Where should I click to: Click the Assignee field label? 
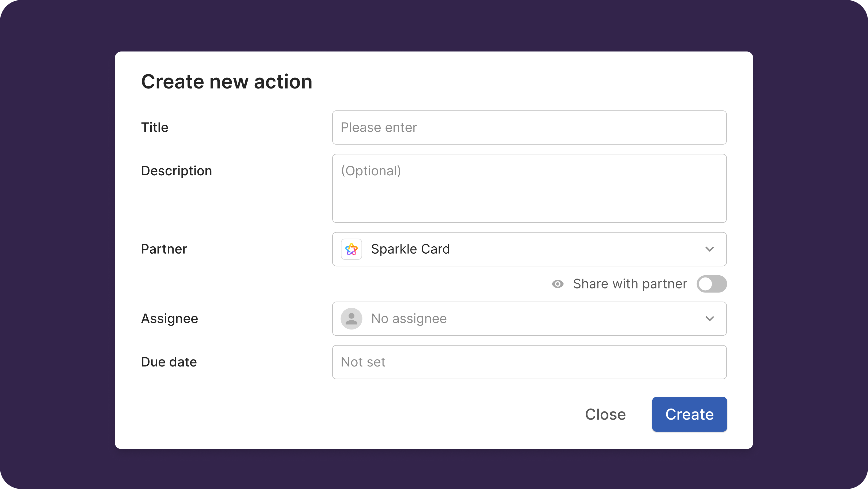click(169, 319)
